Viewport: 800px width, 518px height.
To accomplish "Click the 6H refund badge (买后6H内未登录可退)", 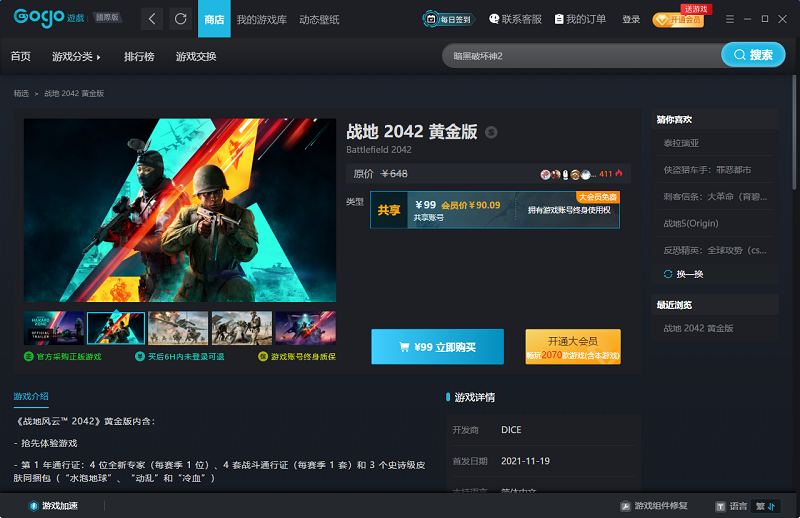I will click(x=180, y=357).
